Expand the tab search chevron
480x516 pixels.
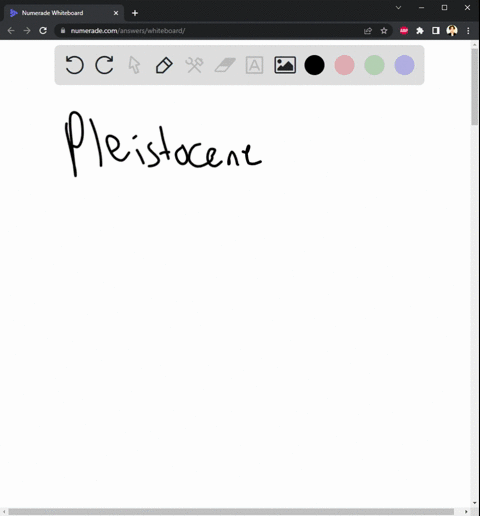coord(398,7)
